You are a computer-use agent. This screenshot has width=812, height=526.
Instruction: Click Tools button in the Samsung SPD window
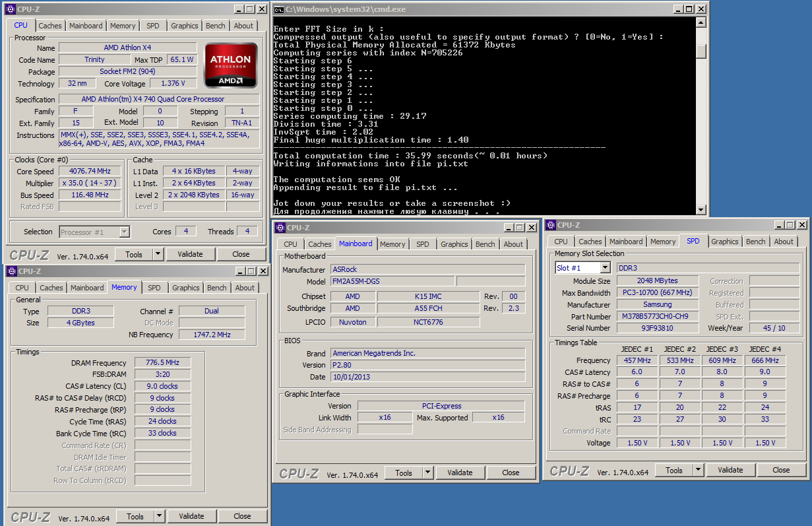(674, 470)
